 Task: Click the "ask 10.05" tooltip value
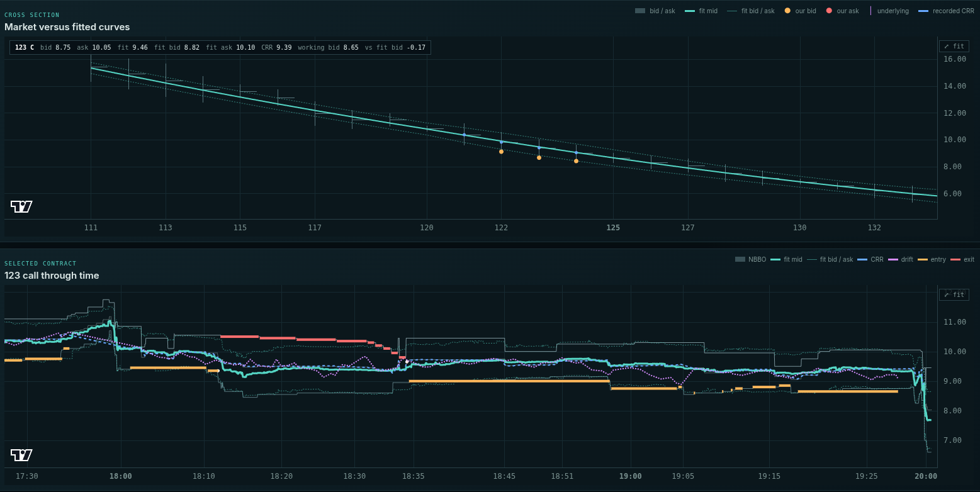[94, 47]
